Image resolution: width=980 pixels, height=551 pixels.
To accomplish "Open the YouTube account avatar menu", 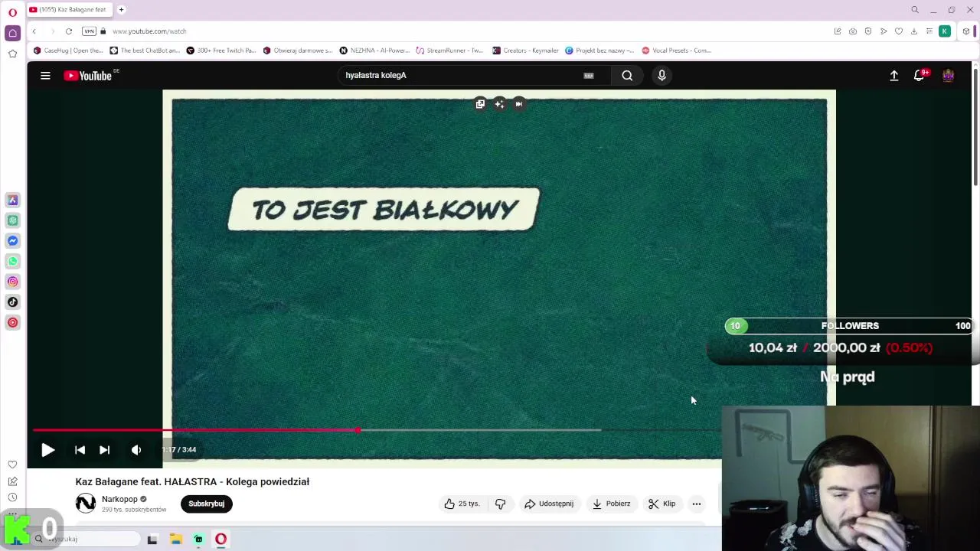I will tap(948, 75).
